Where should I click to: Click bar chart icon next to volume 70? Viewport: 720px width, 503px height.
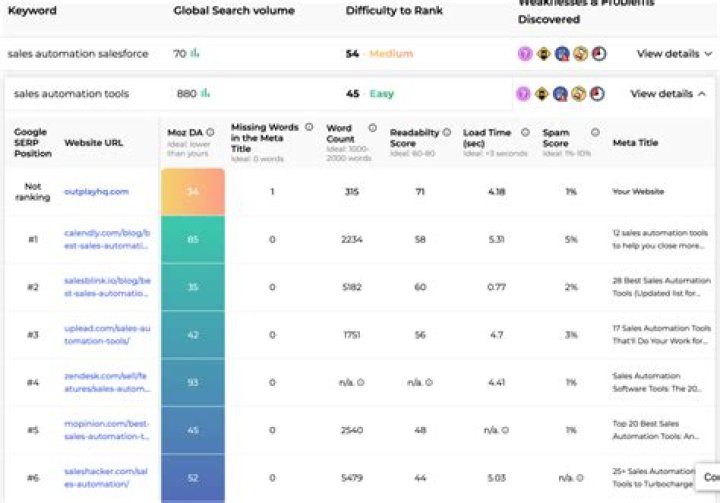pyautogui.click(x=195, y=53)
